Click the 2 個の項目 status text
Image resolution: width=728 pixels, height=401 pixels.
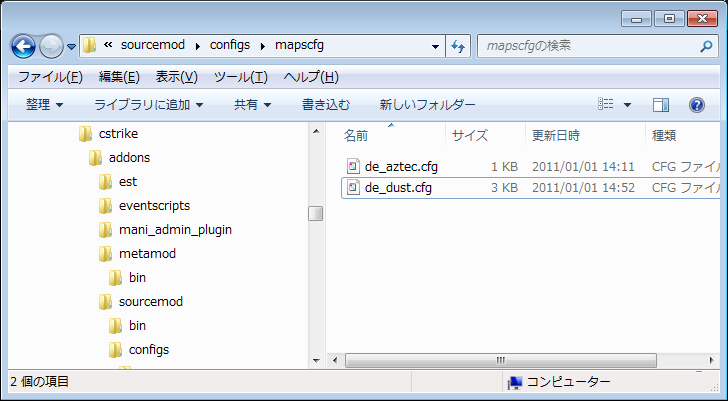[x=39, y=382]
